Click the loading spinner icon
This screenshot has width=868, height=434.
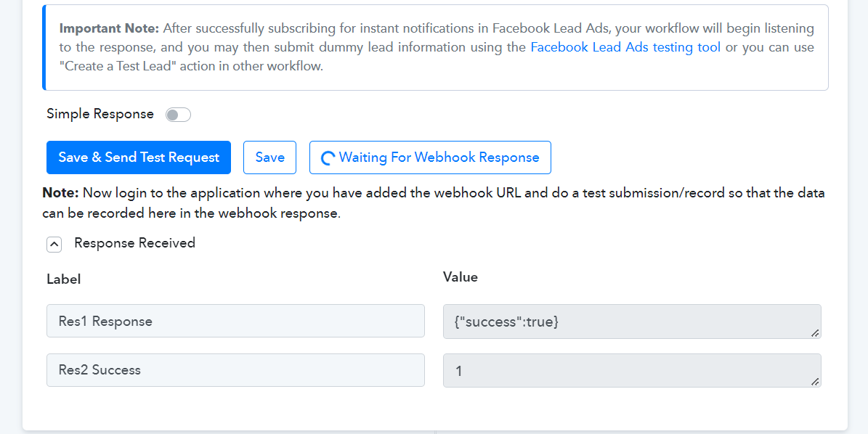pos(328,158)
